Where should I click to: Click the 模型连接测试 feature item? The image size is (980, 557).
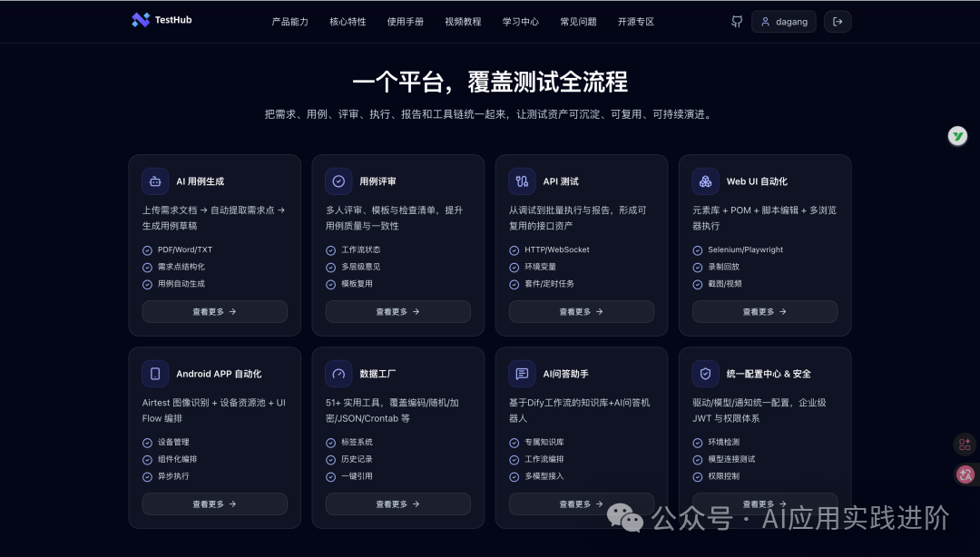point(724,459)
